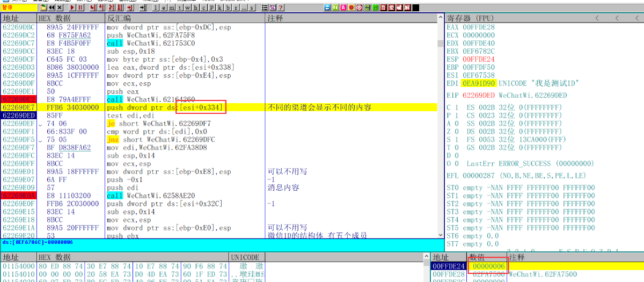Select breakpoint address 62269DE2
Image resolution: width=644 pixels, height=282 pixels.
coord(19,99)
